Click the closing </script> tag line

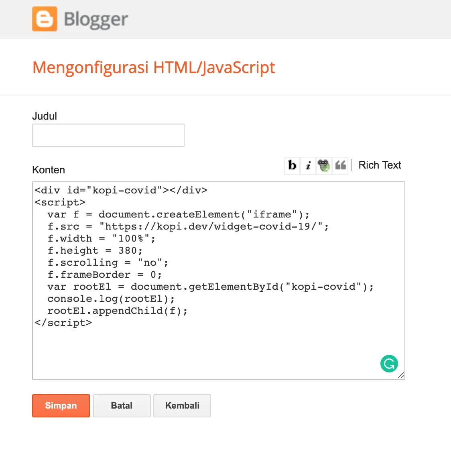[63, 323]
